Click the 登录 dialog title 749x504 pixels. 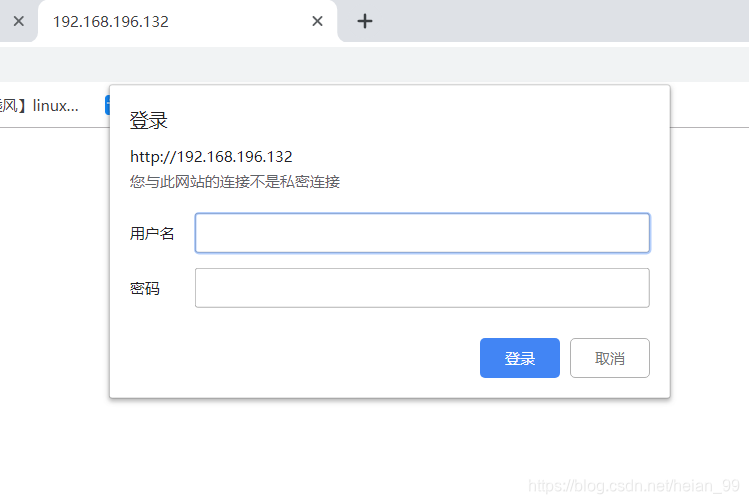(149, 121)
